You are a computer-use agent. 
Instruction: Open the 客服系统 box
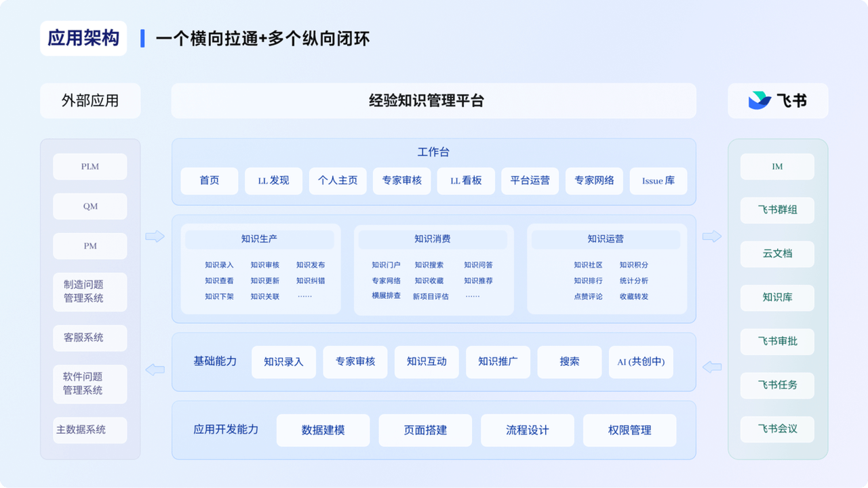(x=90, y=338)
